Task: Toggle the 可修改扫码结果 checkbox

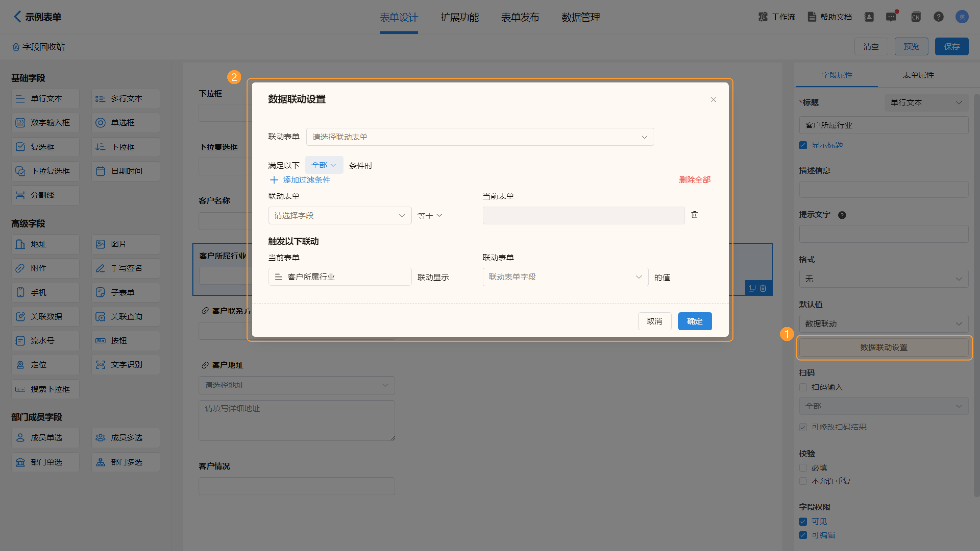Action: 803,427
